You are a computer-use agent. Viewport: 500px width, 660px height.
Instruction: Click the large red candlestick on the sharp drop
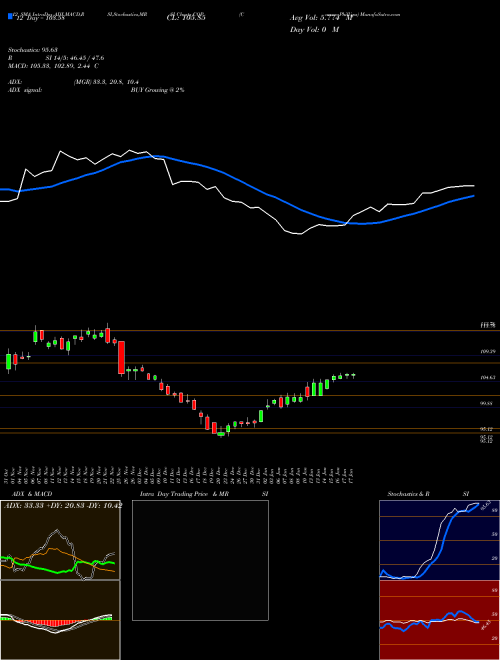pos(121,357)
